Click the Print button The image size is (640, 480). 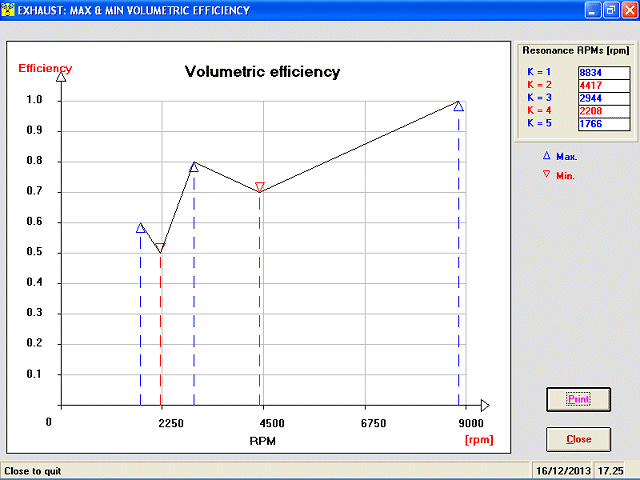pos(578,399)
